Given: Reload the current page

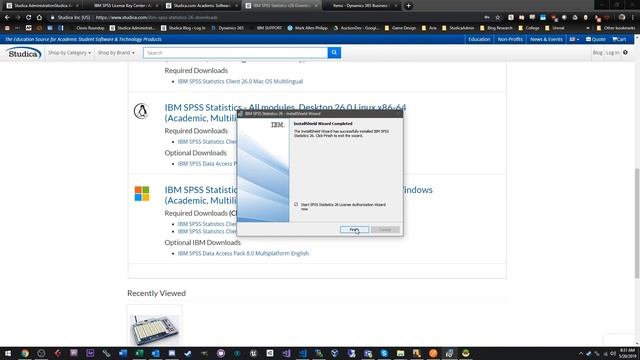Looking at the screenshot, I should tap(28, 18).
